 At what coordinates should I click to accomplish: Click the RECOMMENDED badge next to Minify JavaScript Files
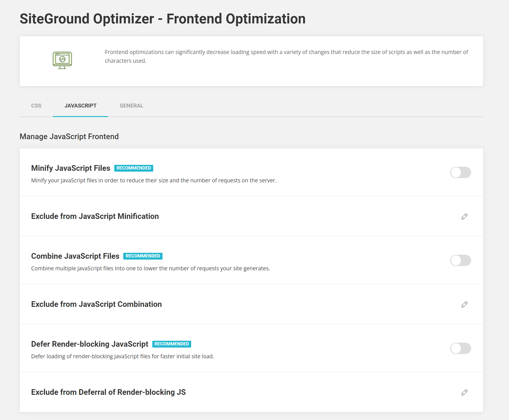(x=134, y=168)
